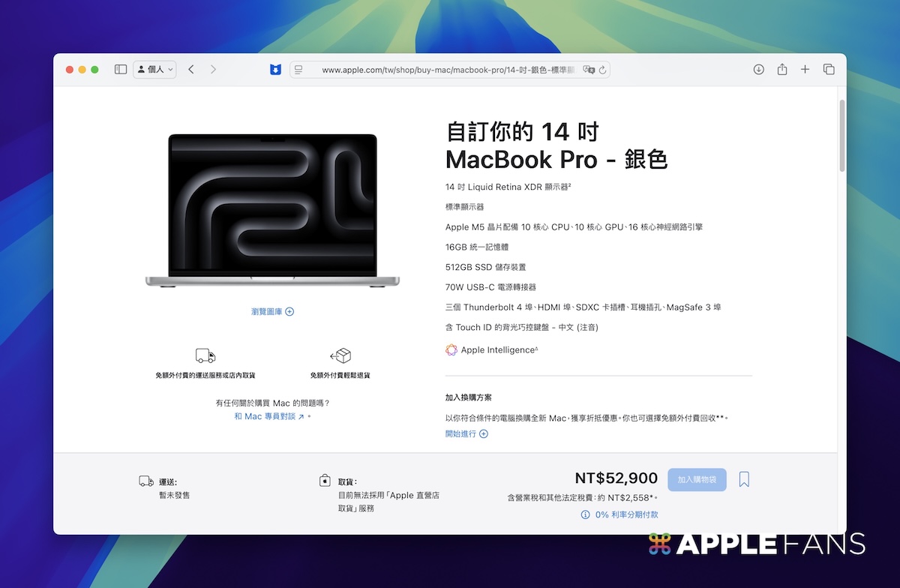Expand 0% 利率分期付款 info

(x=619, y=514)
